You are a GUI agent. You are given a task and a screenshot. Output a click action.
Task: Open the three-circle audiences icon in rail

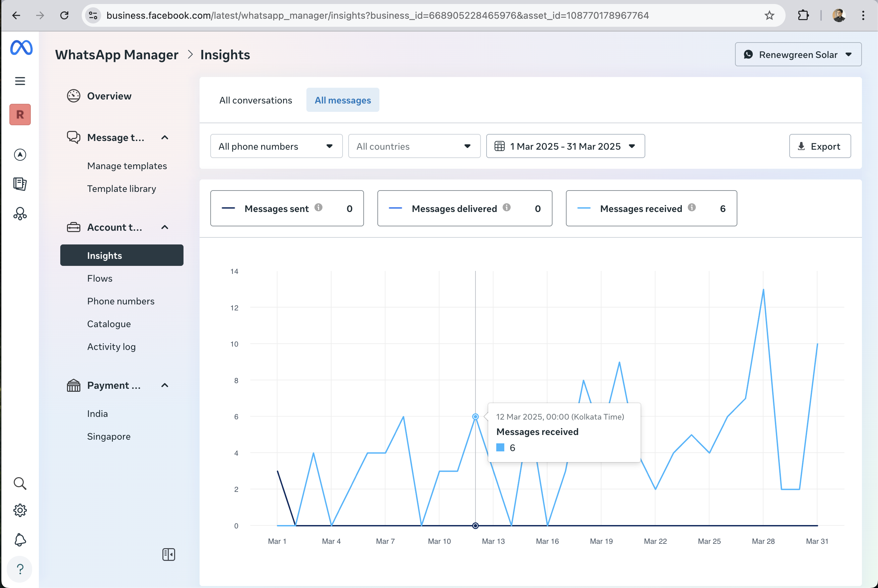click(x=20, y=214)
